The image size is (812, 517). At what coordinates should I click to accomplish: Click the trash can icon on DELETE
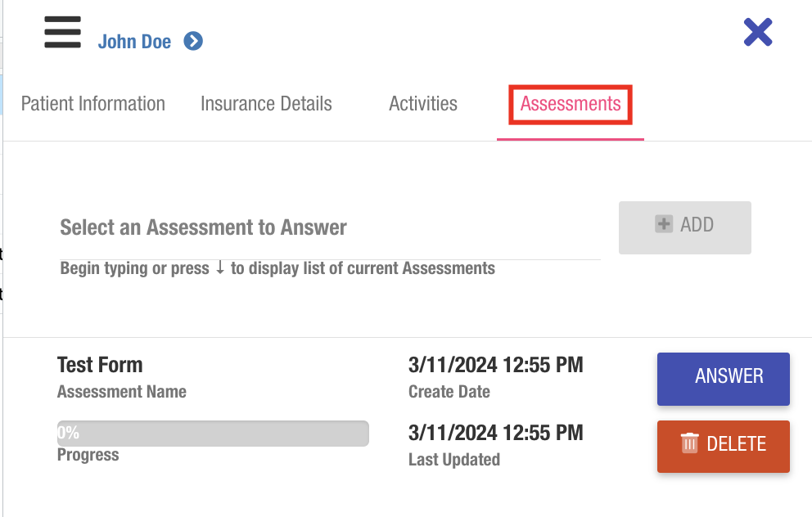point(690,444)
